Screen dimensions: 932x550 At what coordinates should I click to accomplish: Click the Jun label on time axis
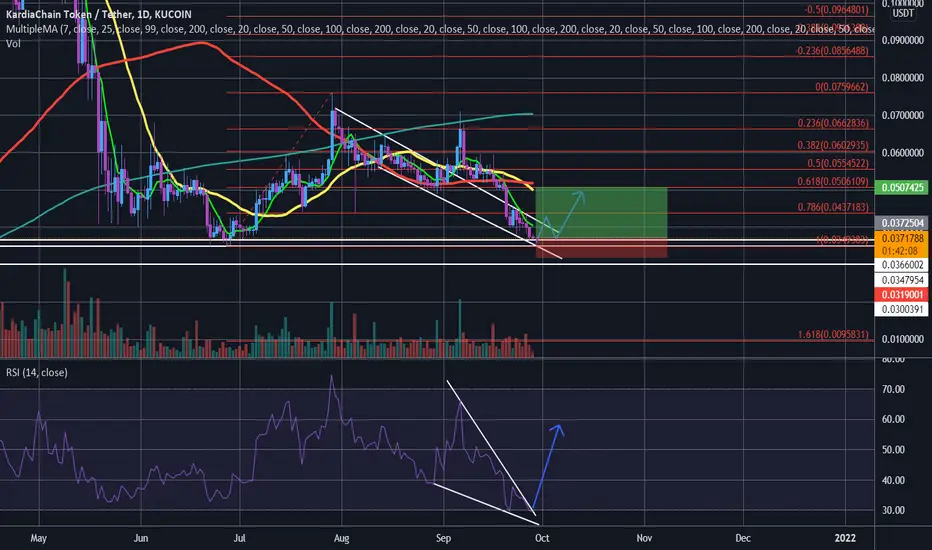pyautogui.click(x=140, y=538)
